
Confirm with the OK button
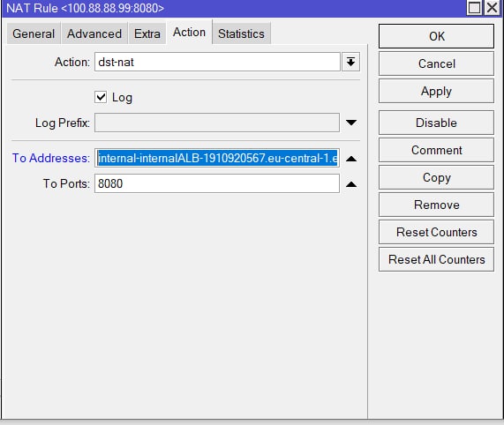pyautogui.click(x=436, y=36)
